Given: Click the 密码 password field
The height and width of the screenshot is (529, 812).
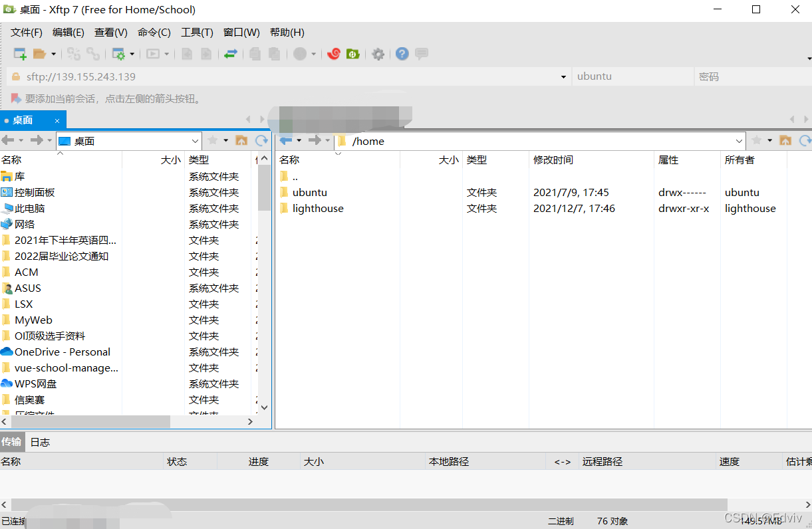Looking at the screenshot, I should pyautogui.click(x=753, y=76).
